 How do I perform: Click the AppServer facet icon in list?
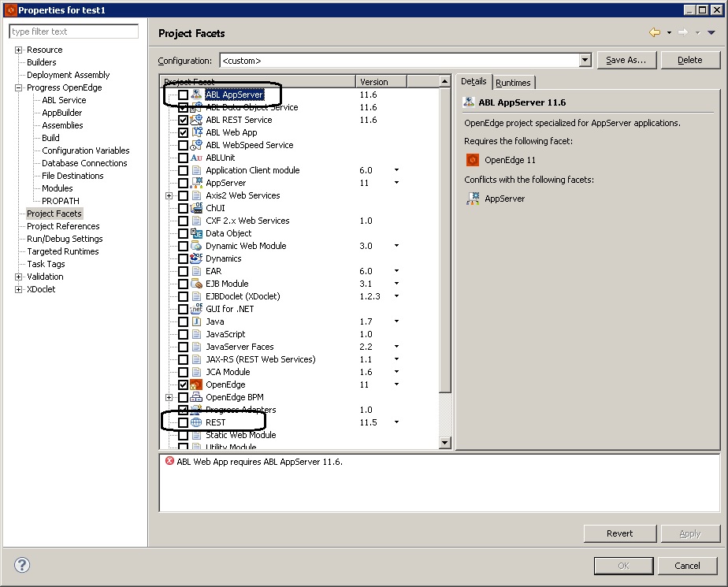196,183
